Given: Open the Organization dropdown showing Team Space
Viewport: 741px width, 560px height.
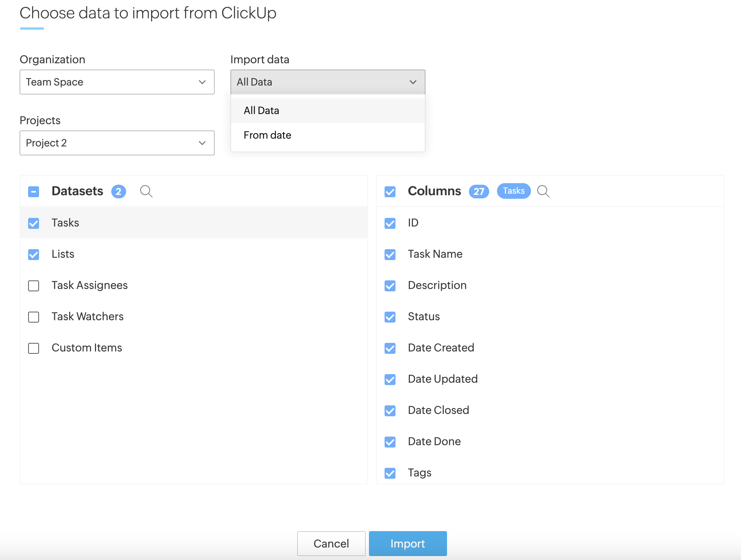Looking at the screenshot, I should tap(117, 82).
